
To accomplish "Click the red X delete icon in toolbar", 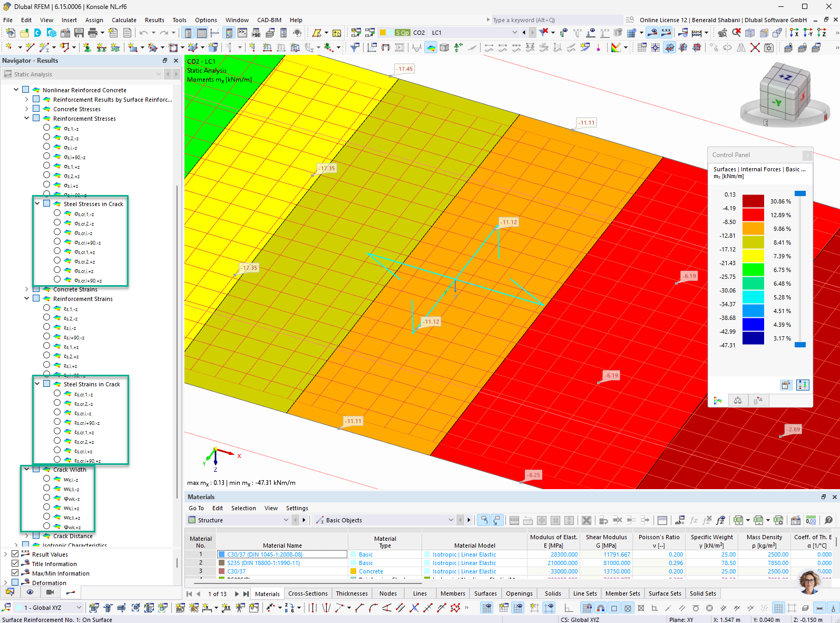I will tap(755, 47).
